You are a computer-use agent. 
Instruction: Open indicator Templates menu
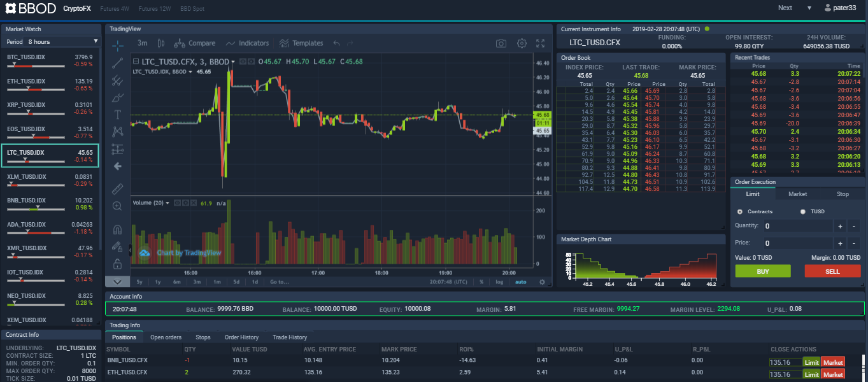click(301, 43)
